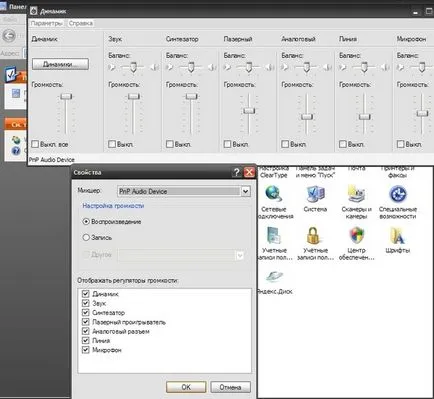Image resolution: width=434 pixels, height=399 pixels.
Task: Click the PnP Audio Device status bar text
Action: tap(52, 160)
